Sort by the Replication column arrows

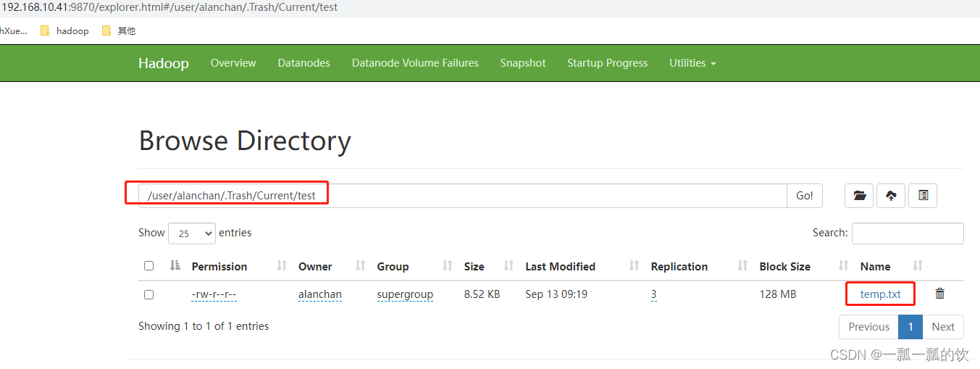(x=742, y=266)
